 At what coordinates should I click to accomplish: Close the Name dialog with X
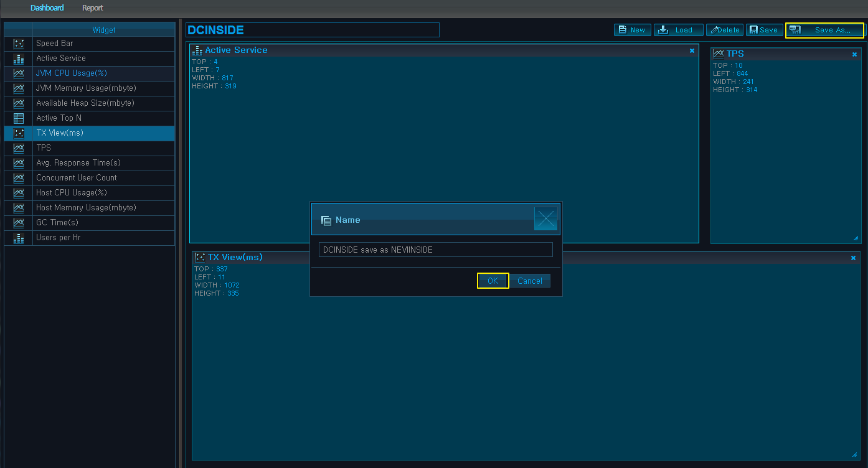546,219
